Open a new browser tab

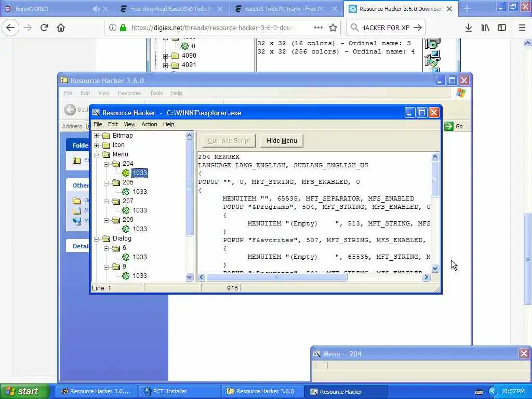click(467, 8)
